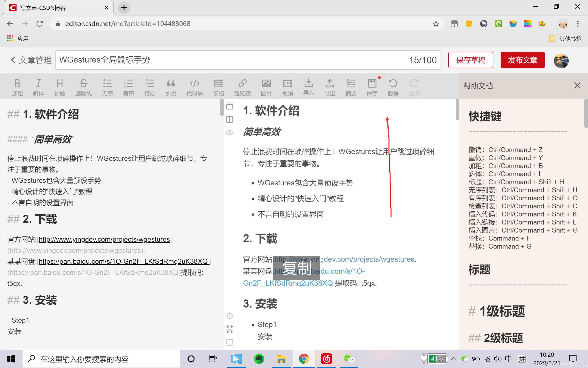Click 保存草稿 to save the draft
This screenshot has height=368, width=588.
[471, 60]
